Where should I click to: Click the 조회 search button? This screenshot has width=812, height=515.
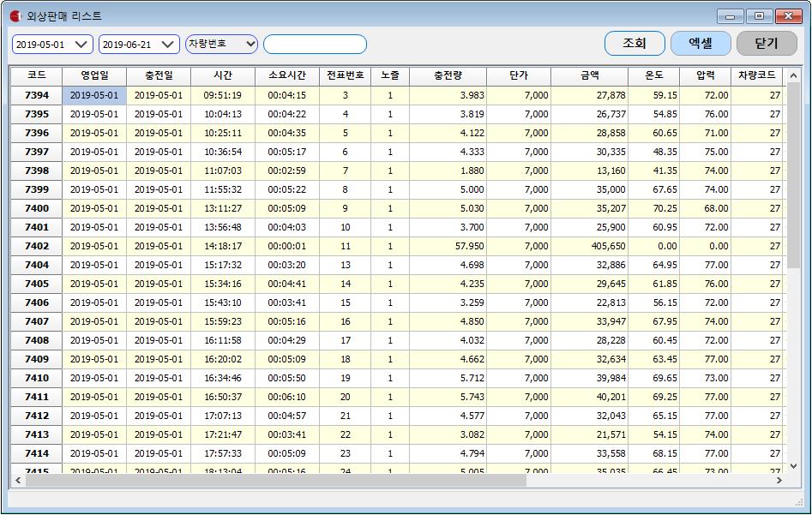point(635,43)
